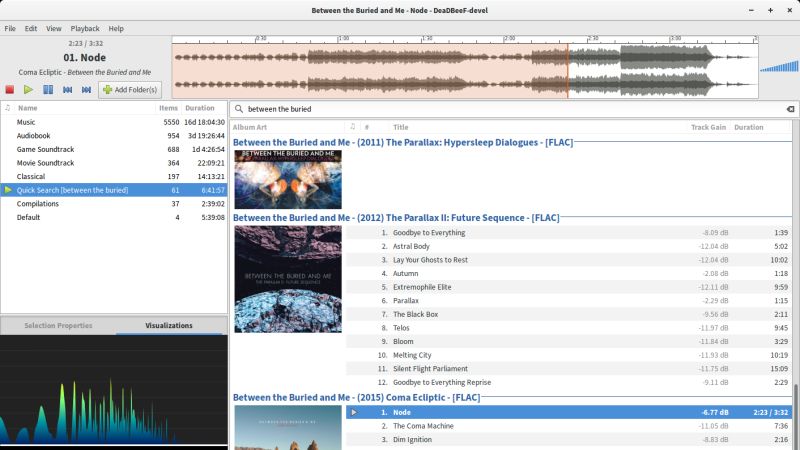This screenshot has height=450, width=800.
Task: Stop playback with the red stop button
Action: click(10, 90)
